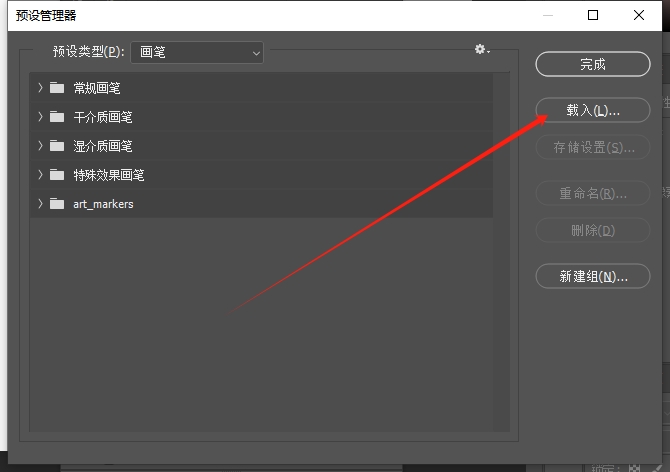Viewport: 670px width, 472px height.
Task: Expand the 干介质画笔 group
Action: [x=40, y=117]
